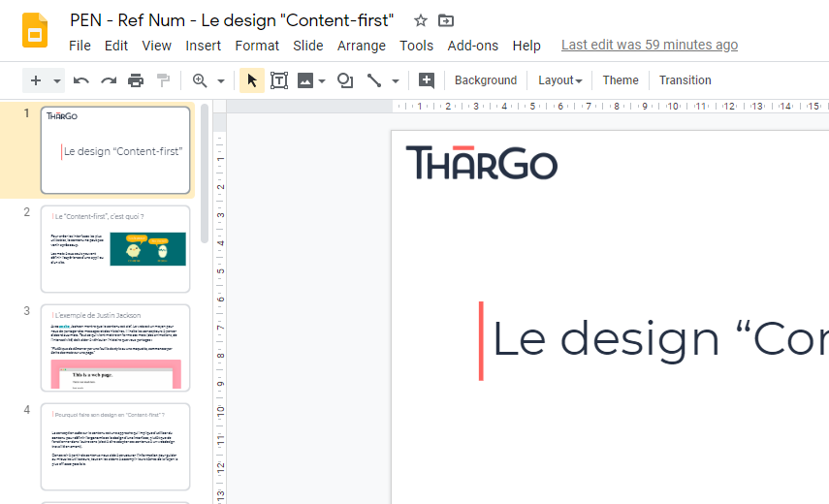Move presentation to folder icon
The width and height of the screenshot is (829, 504).
pos(446,20)
